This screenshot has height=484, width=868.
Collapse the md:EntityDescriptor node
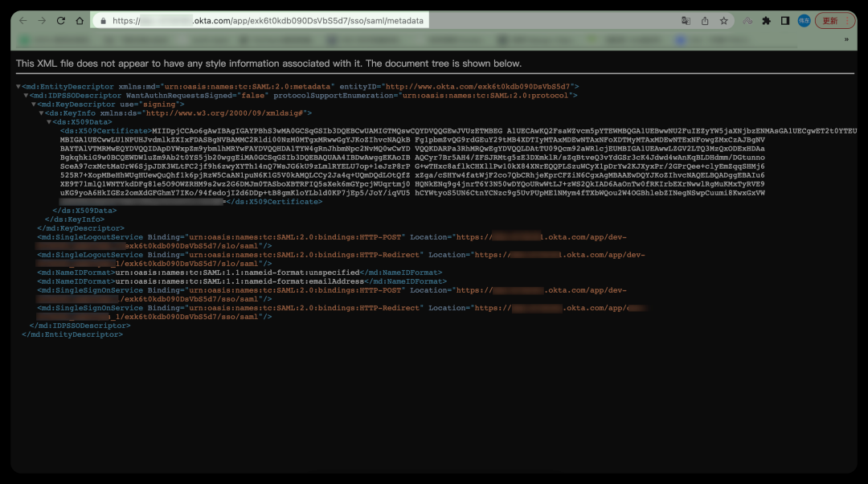point(18,86)
